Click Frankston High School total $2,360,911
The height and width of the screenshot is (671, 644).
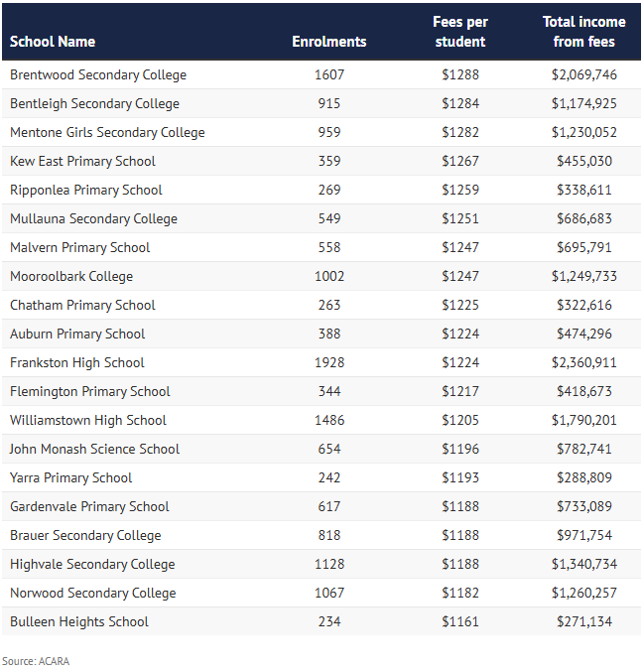pos(584,362)
